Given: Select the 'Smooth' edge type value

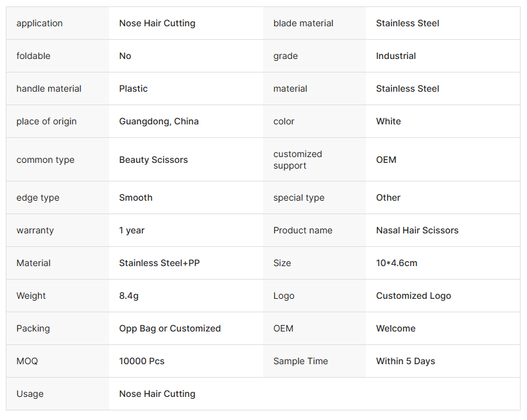Looking at the screenshot, I should point(136,198).
